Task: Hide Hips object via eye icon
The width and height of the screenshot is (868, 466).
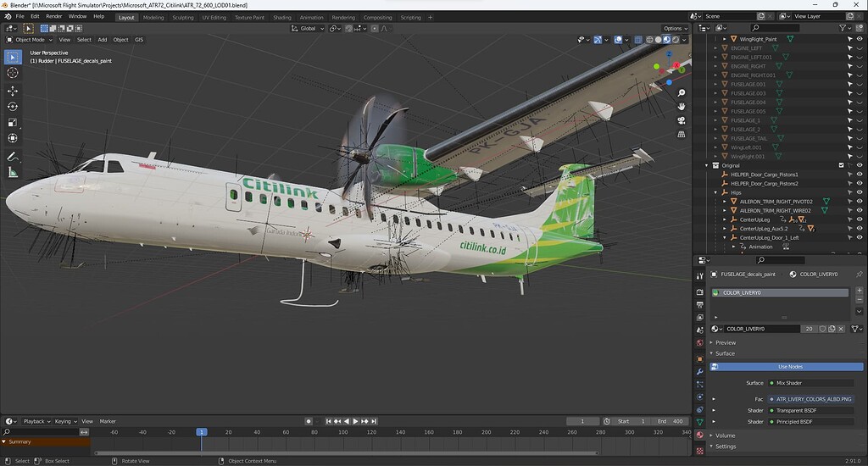Action: point(860,192)
